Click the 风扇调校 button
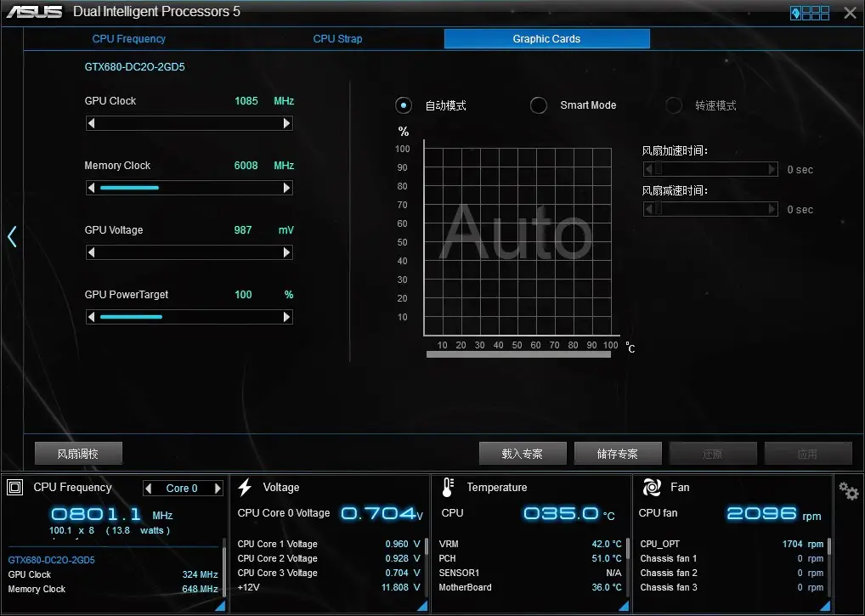This screenshot has height=616, width=865. pyautogui.click(x=78, y=454)
